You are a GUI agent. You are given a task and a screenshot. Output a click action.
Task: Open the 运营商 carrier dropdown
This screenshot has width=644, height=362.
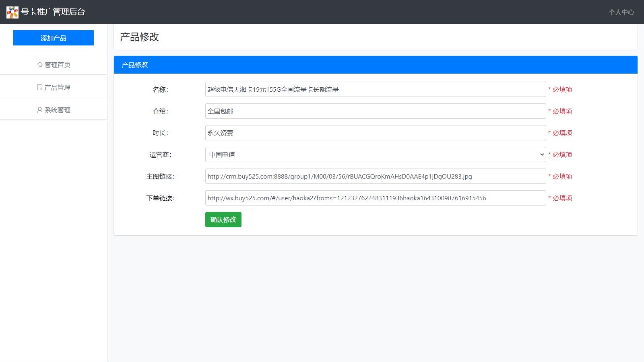374,154
